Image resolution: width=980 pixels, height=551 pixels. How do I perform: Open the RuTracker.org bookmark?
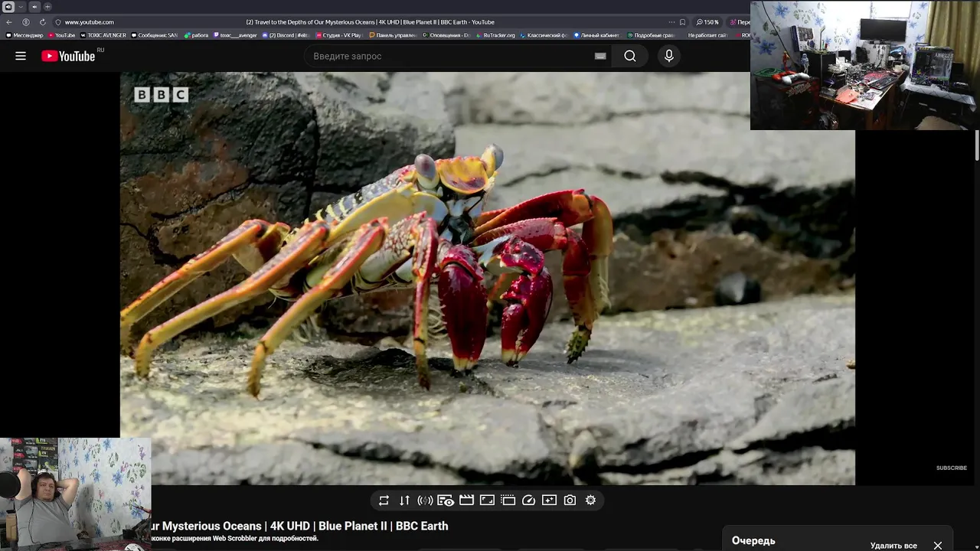click(496, 35)
